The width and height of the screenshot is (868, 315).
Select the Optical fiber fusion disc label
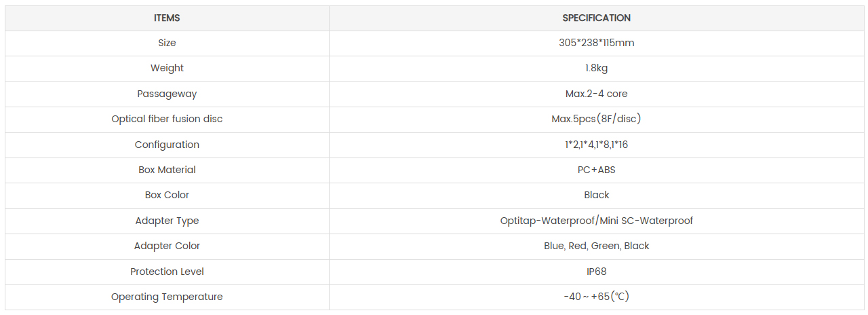click(167, 119)
